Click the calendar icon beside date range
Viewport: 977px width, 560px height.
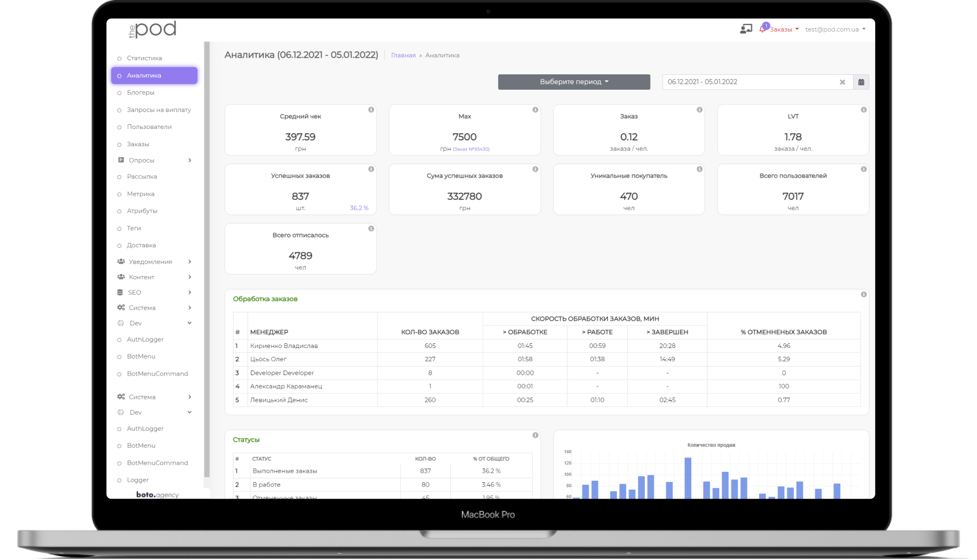(861, 82)
